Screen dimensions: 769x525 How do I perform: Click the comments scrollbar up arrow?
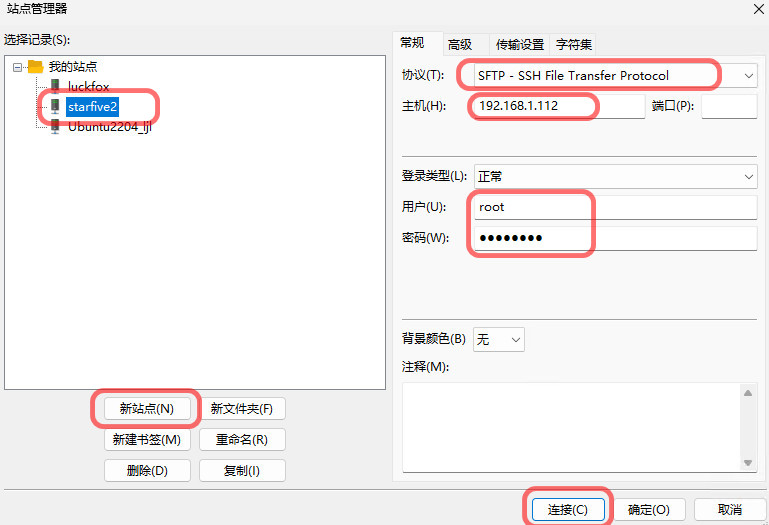tap(748, 393)
